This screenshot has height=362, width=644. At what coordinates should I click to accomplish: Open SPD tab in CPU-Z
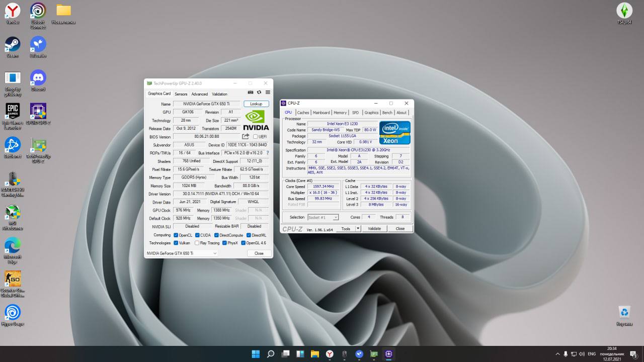coord(355,113)
